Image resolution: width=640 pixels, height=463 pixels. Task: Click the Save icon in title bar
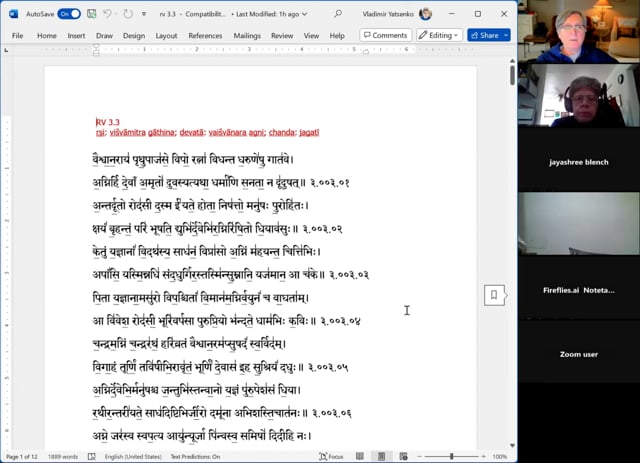click(92, 14)
